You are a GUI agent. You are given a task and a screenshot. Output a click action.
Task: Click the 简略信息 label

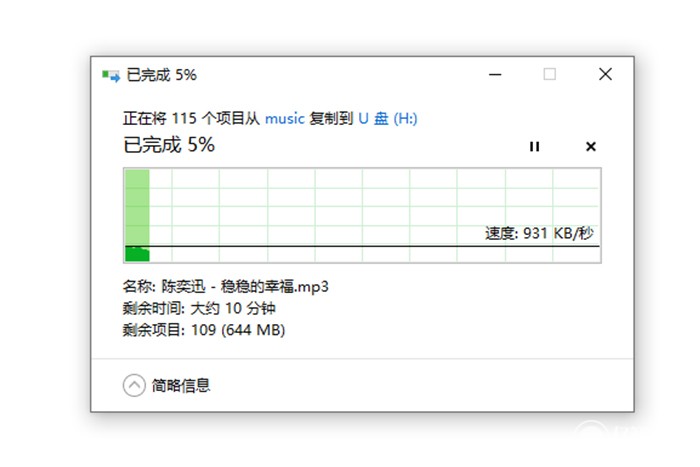point(181,385)
